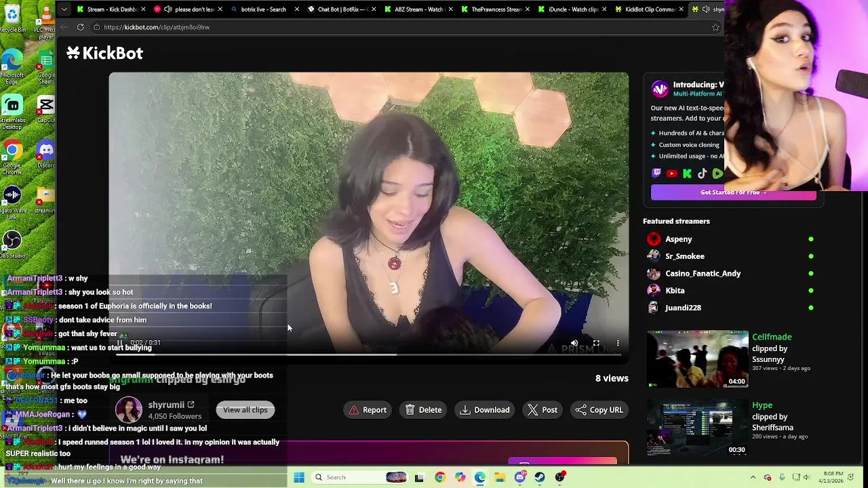
Task: Go to the KickBot logo home
Action: [x=104, y=53]
